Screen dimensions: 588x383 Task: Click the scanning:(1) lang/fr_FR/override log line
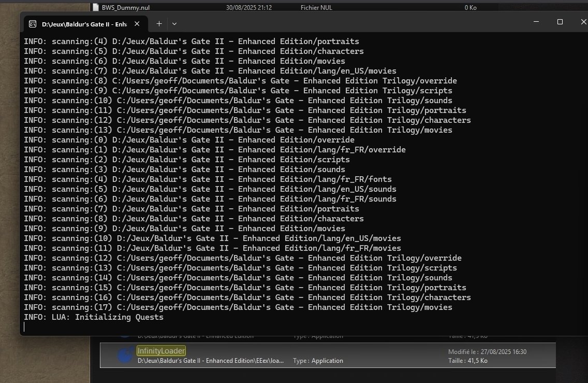click(x=215, y=149)
